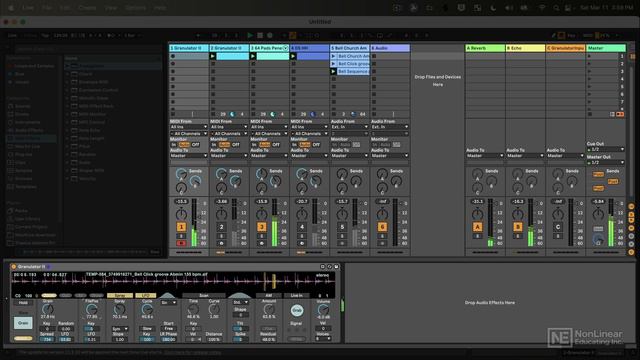Click the pan knob on track 2
This screenshot has height=360, width=640.
(221, 214)
